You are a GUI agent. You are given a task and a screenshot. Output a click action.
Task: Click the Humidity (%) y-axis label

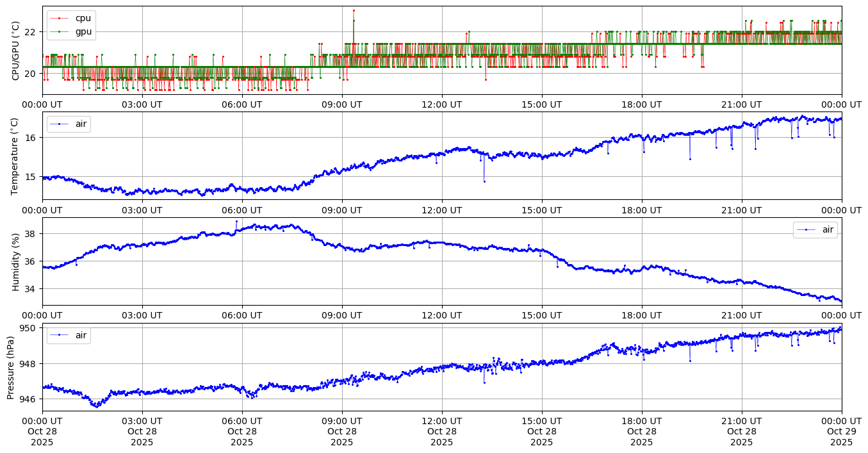[x=16, y=261]
